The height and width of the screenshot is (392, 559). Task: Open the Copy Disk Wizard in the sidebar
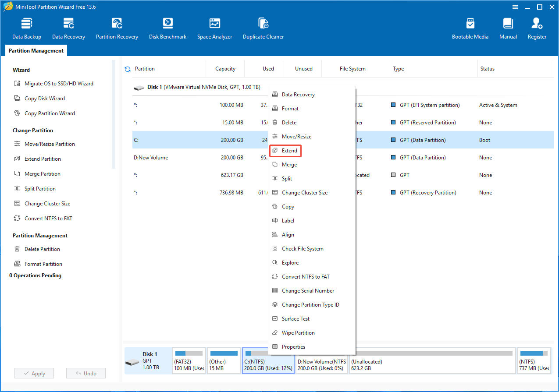(39, 99)
